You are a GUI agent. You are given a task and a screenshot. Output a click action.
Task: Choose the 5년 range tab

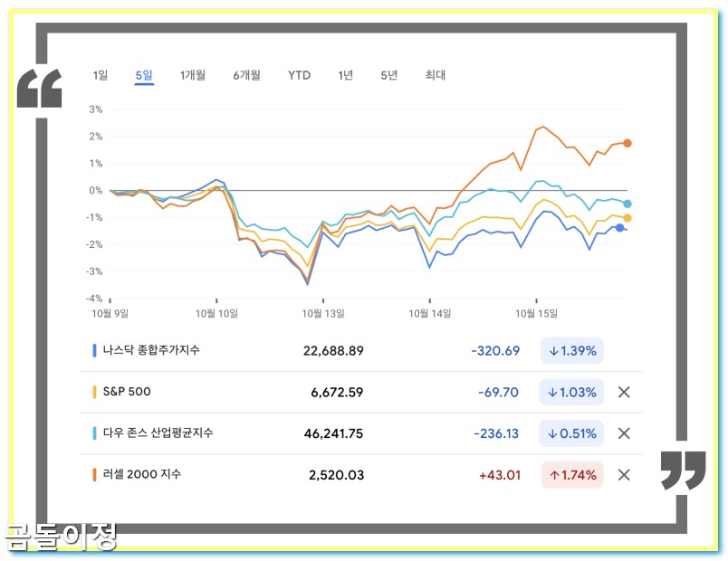(x=389, y=75)
